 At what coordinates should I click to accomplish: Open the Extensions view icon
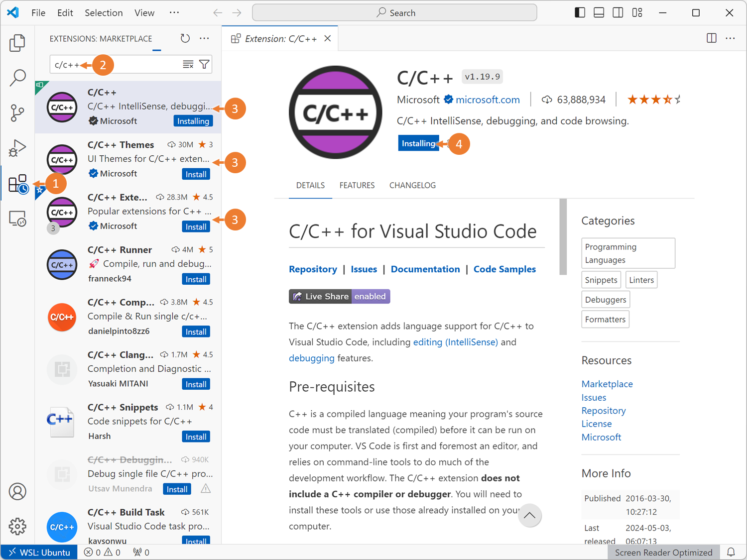[18, 184]
